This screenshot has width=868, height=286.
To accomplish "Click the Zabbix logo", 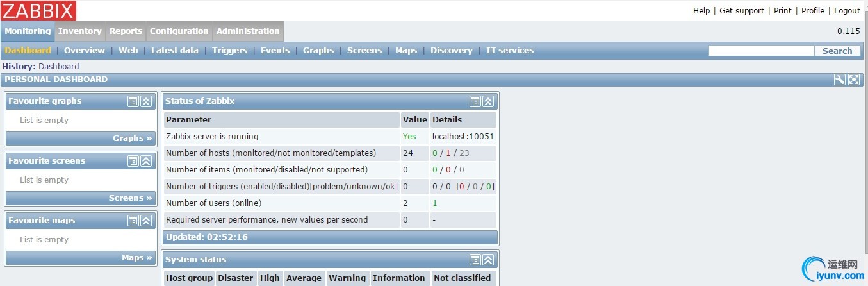I will [38, 10].
